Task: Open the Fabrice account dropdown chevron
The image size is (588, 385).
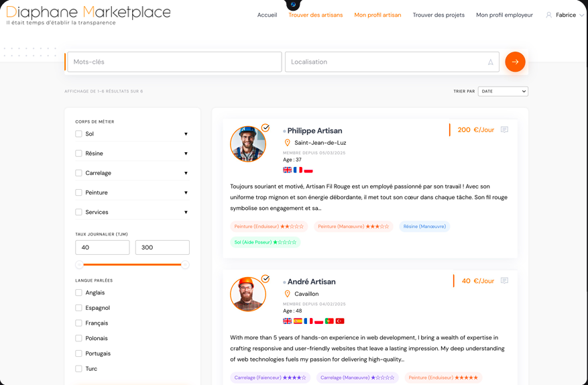Action: point(581,15)
